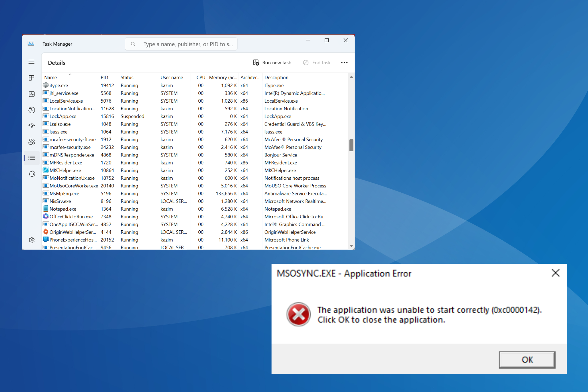This screenshot has width=588, height=392.
Task: Select the Details page icon in sidebar
Action: [32, 158]
